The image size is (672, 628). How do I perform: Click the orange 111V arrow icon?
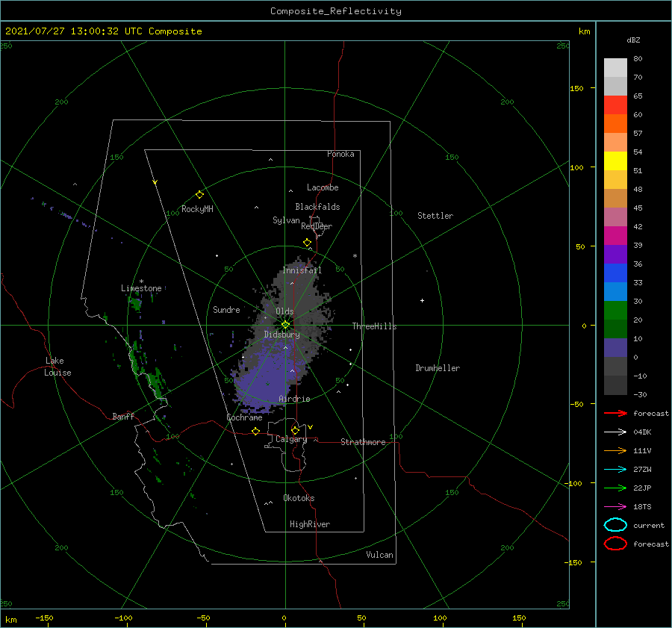[615, 450]
